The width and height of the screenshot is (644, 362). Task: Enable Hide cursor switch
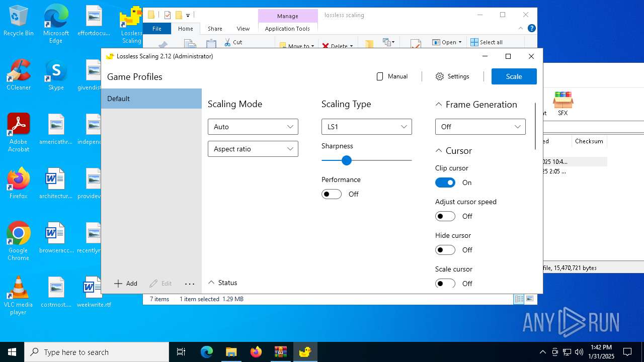point(445,250)
